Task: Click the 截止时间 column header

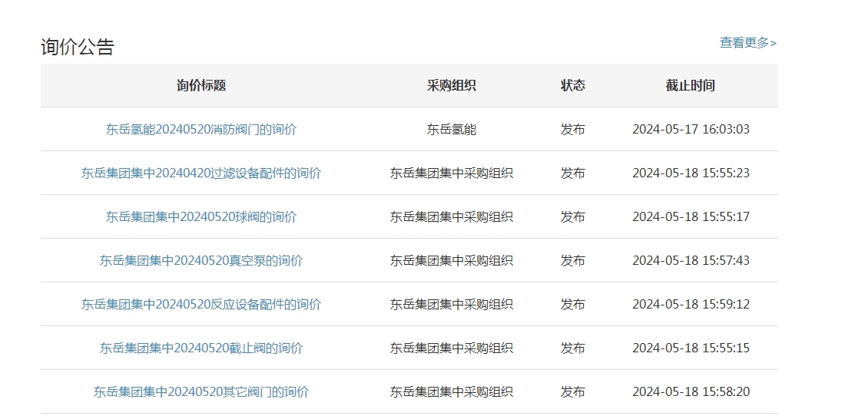Action: click(x=691, y=85)
